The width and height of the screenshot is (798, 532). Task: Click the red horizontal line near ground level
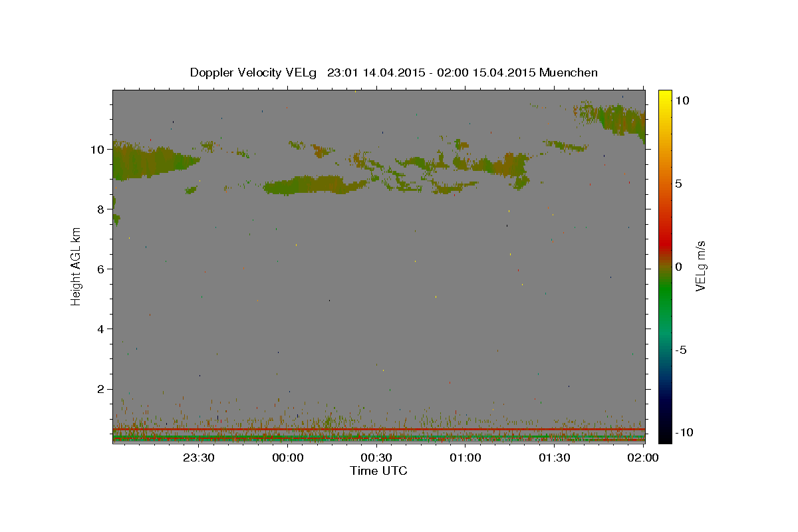378,430
